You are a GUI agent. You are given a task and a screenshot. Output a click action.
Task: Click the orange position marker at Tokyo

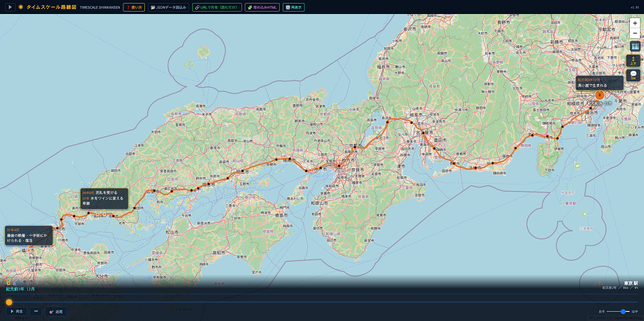coord(600,95)
